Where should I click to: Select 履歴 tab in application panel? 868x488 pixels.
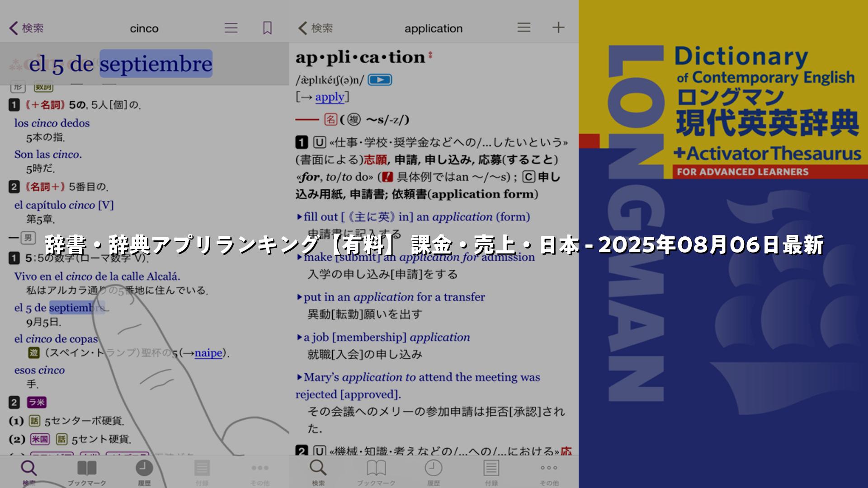pos(433,473)
